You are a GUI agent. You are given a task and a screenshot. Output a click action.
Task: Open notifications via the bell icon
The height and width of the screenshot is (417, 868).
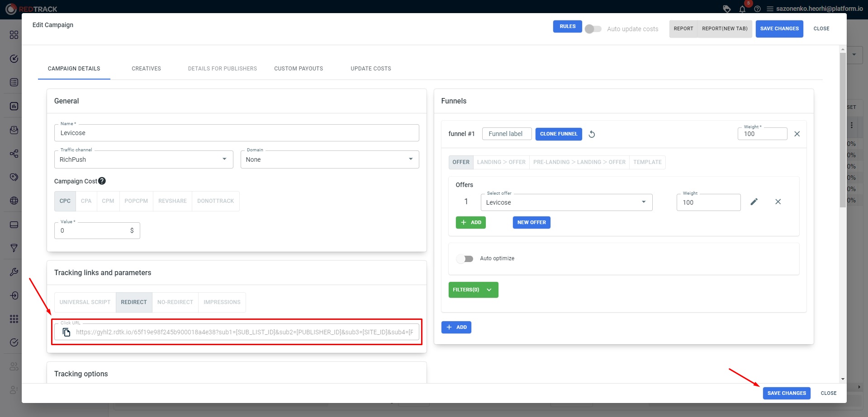coord(742,9)
